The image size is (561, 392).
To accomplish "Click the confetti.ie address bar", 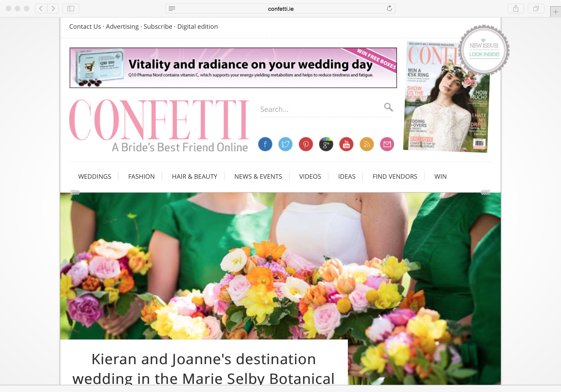I will click(280, 9).
